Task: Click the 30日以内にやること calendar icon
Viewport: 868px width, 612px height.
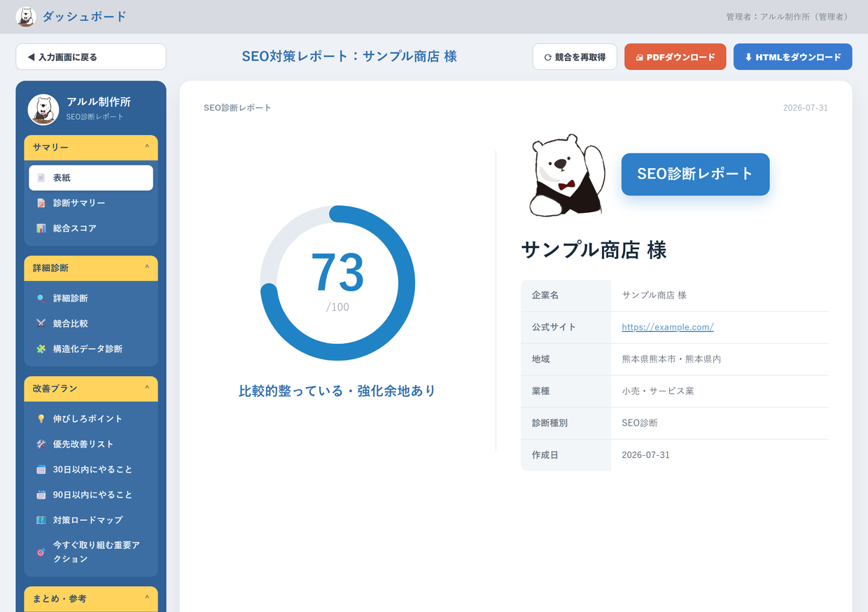Action: point(41,469)
